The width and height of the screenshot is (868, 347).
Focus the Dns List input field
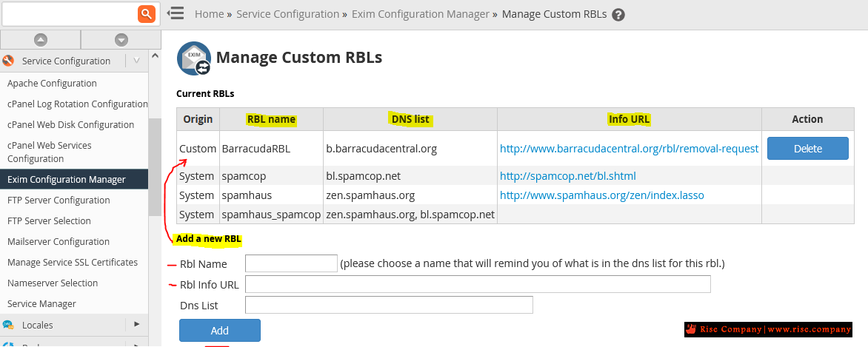pos(389,305)
